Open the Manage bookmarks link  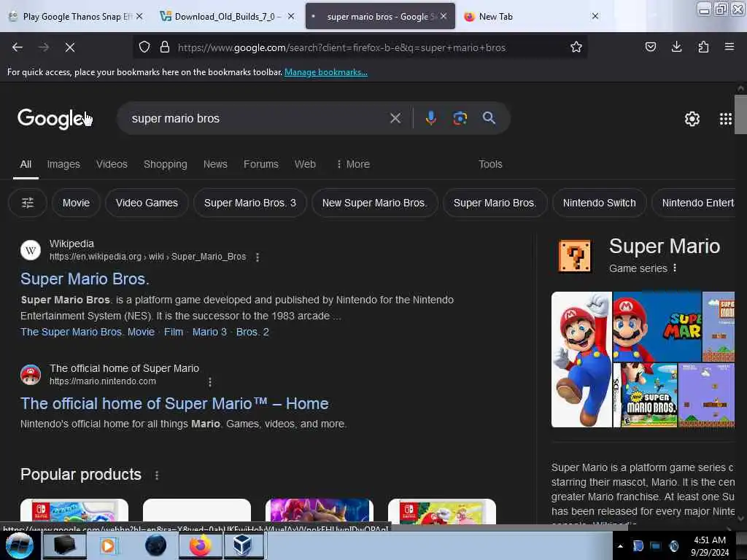click(x=326, y=72)
